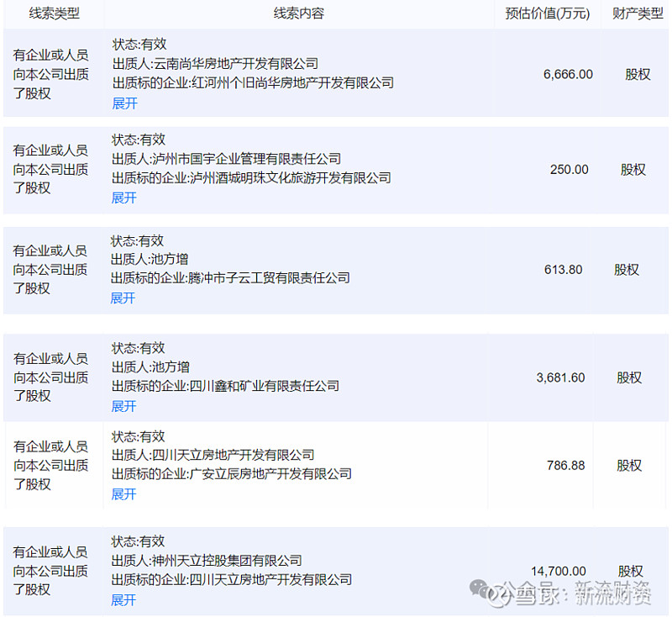Click 出质人:云南尚华房地产开发有限公司 text
The image size is (672, 617).
pyautogui.click(x=215, y=64)
